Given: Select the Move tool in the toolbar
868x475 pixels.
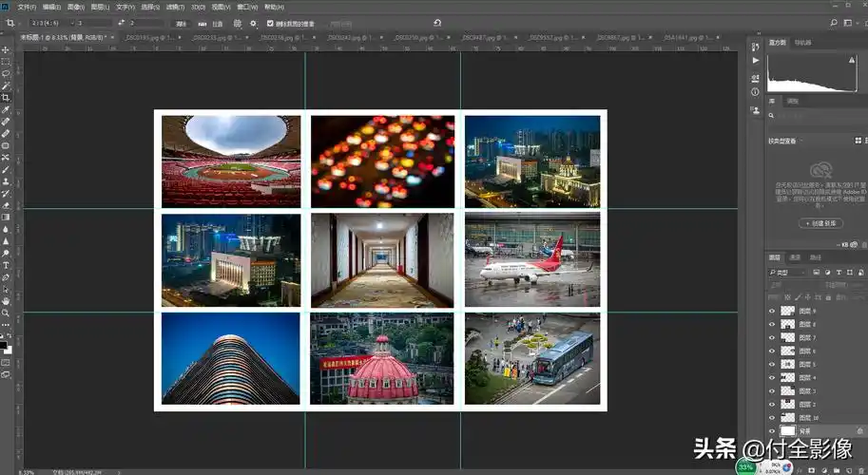Looking at the screenshot, I should 6,48.
